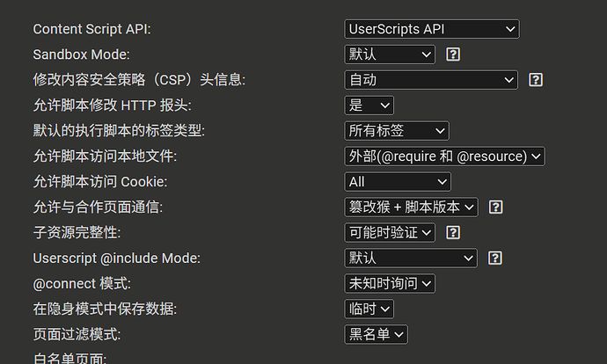This screenshot has height=364, width=607.
Task: Click the '@connect 模式:' label
Action: pyautogui.click(x=82, y=283)
